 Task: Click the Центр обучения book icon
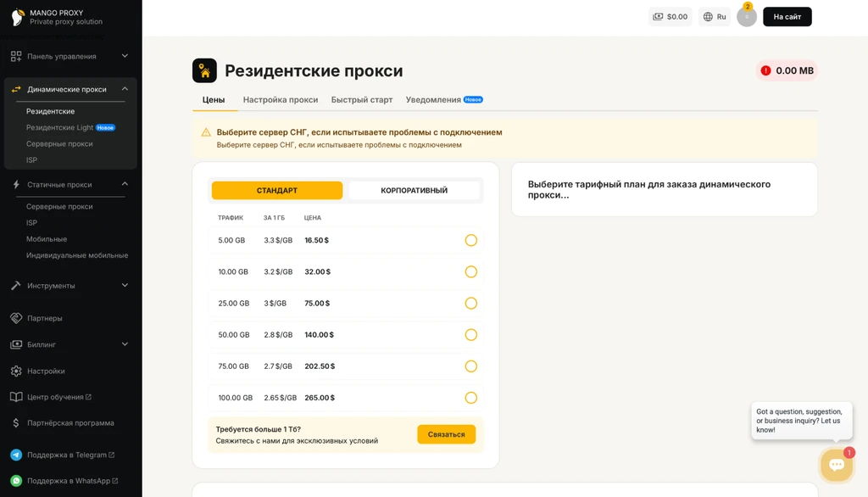click(x=16, y=397)
